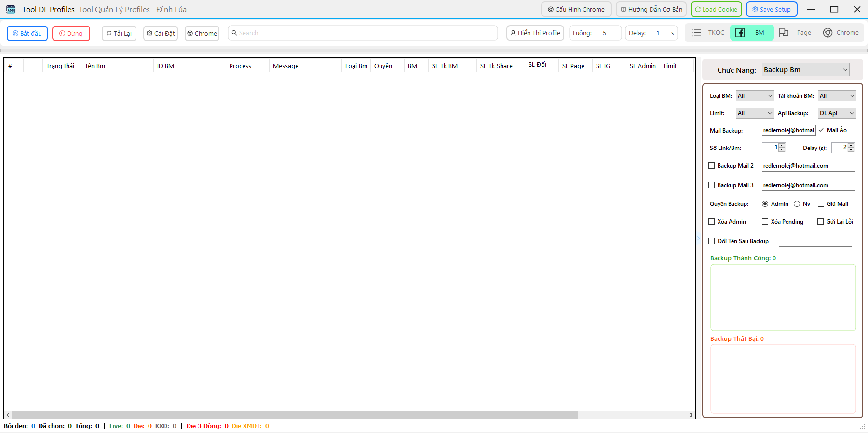This screenshot has height=433, width=868.
Task: Open the Tài khoản BM dropdown
Action: 837,96
